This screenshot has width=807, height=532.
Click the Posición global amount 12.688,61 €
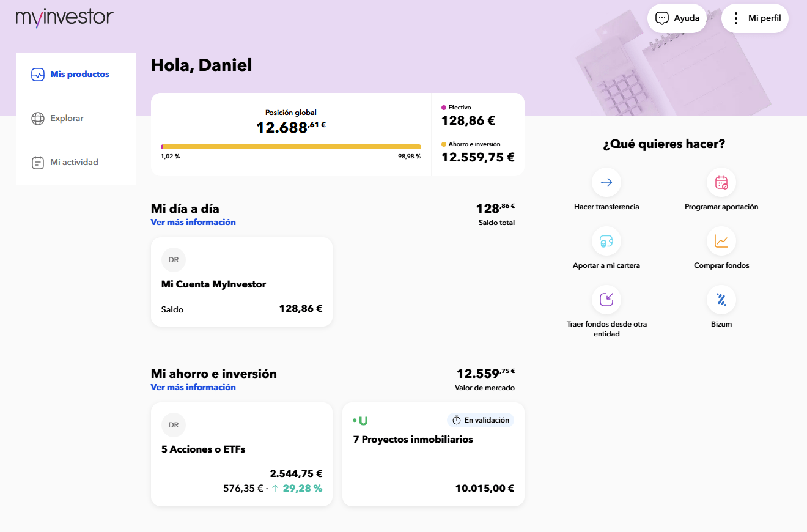[291, 127]
